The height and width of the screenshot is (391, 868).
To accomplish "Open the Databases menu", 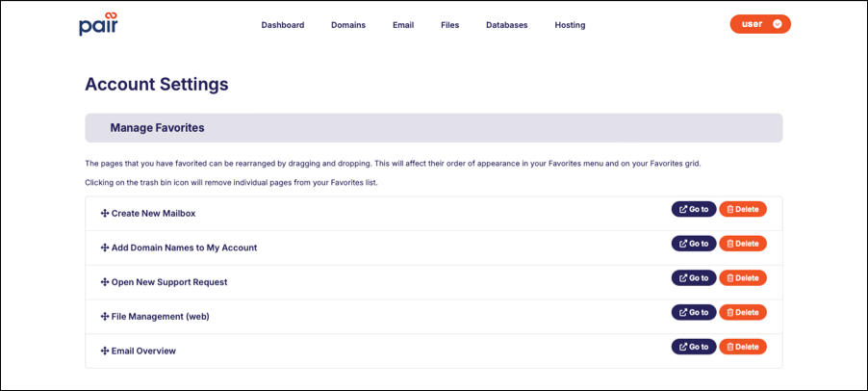I will [506, 25].
